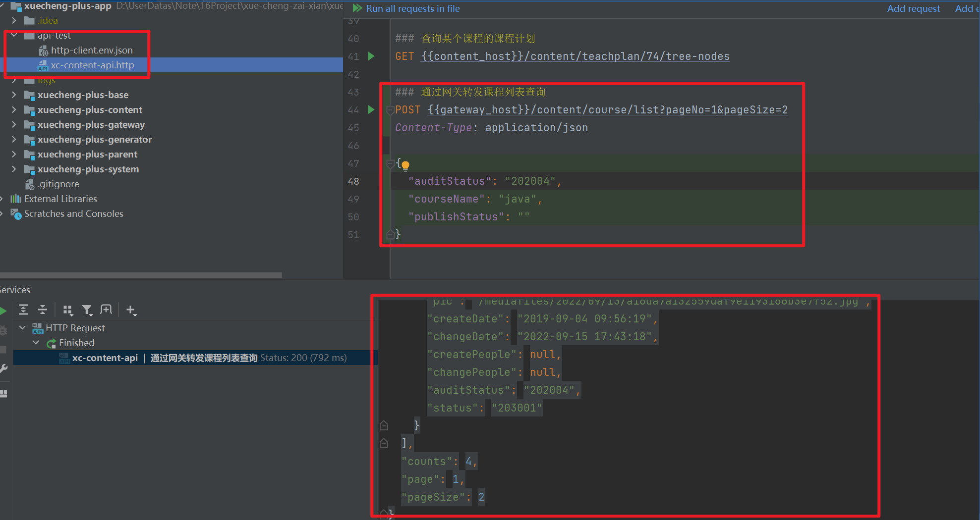Open the Group By option in Services
This screenshot has width=980, height=520.
click(68, 310)
